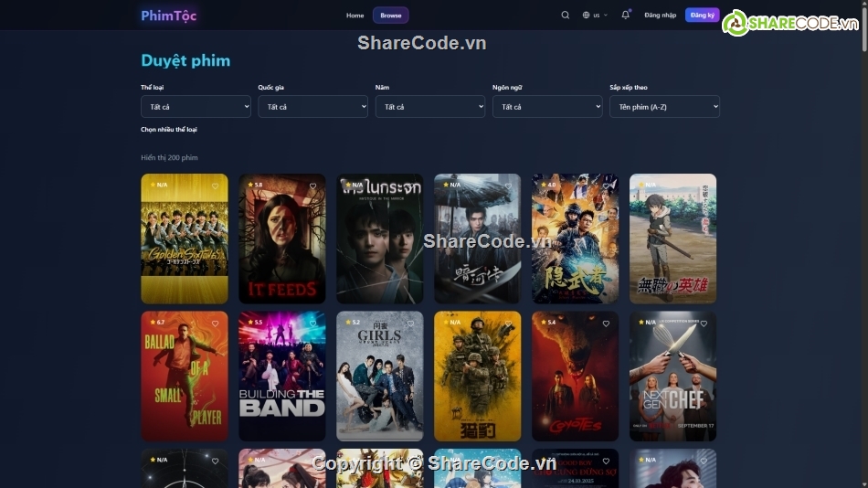Open the Golden SixTones movie poster
868x488 pixels.
pyautogui.click(x=185, y=239)
